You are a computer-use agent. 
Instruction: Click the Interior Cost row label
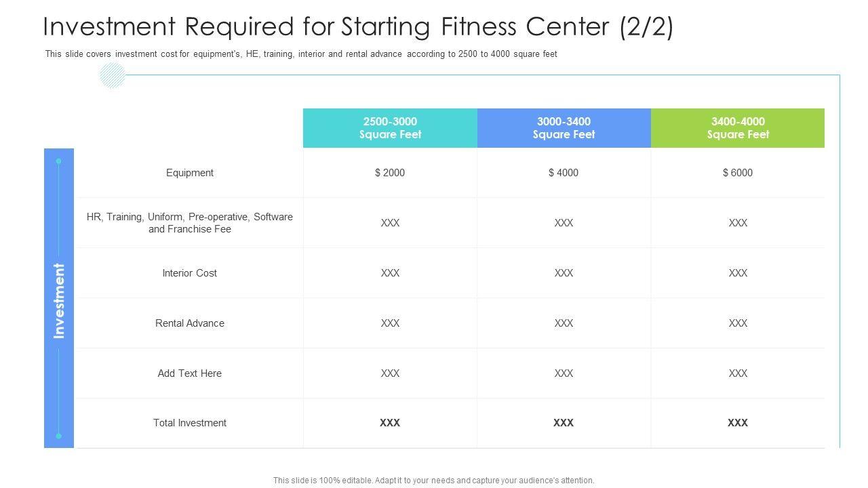tap(190, 273)
